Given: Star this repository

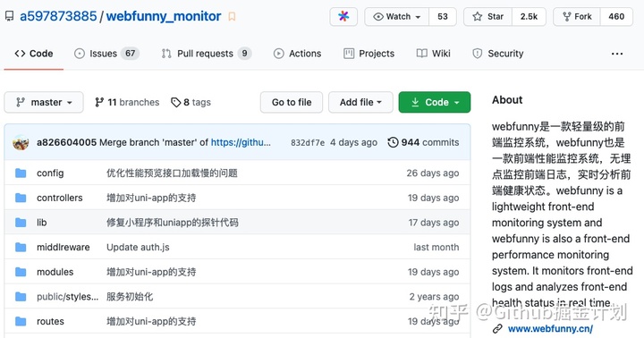Looking at the screenshot, I should [x=488, y=16].
